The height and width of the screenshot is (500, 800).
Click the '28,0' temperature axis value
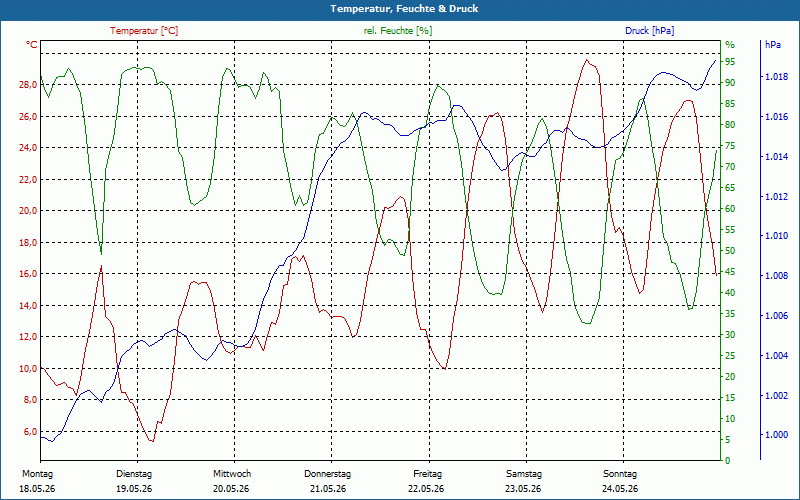tap(28, 85)
